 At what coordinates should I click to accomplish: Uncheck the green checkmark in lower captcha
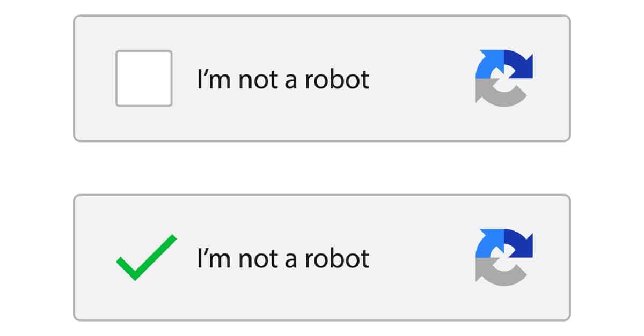[146, 257]
